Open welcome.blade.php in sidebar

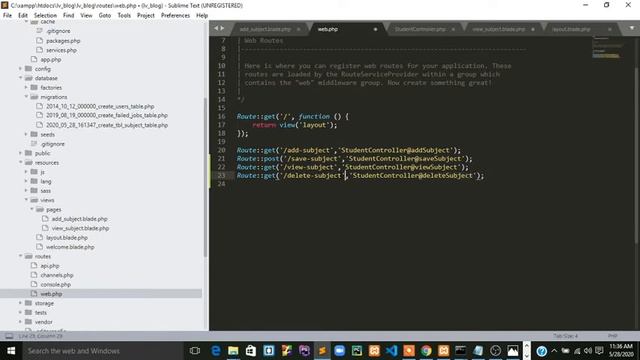70,247
